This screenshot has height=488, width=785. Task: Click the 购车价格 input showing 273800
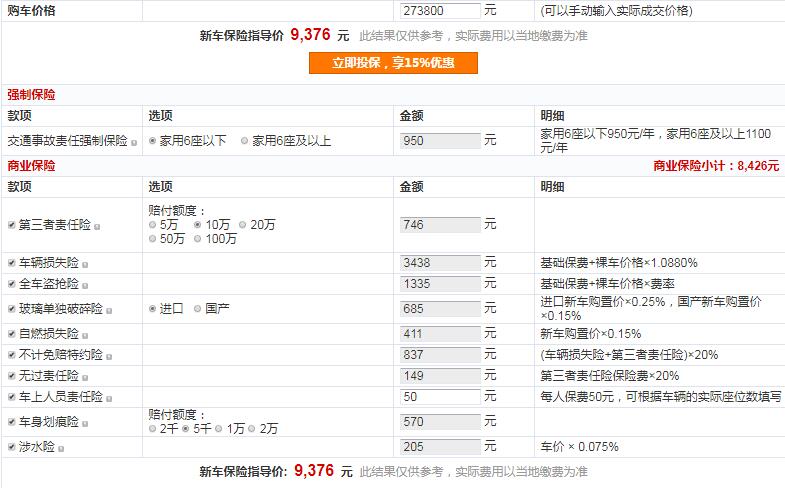[440, 11]
